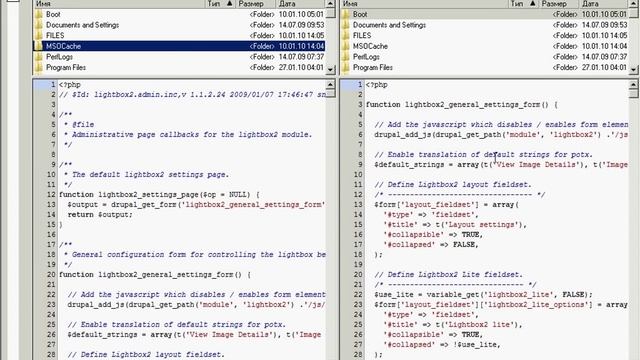Sort left panel by Размер column
Viewport: 640px width, 360px height.
[256, 4]
